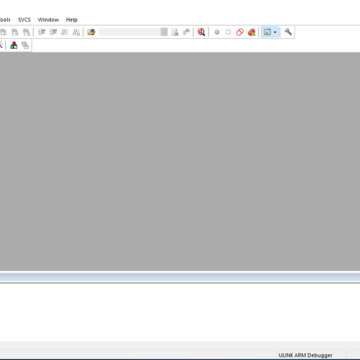360x360 pixels.
Task: Toggle the Project window view button
Action: 267,32
